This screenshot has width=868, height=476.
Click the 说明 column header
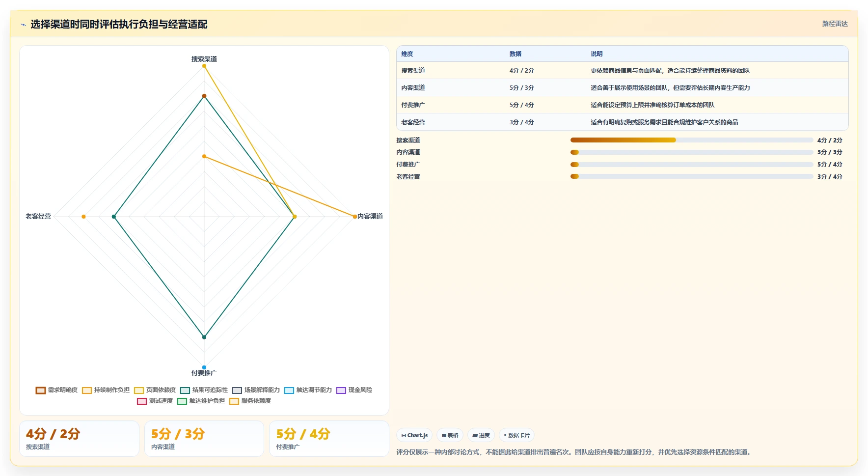tap(597, 54)
